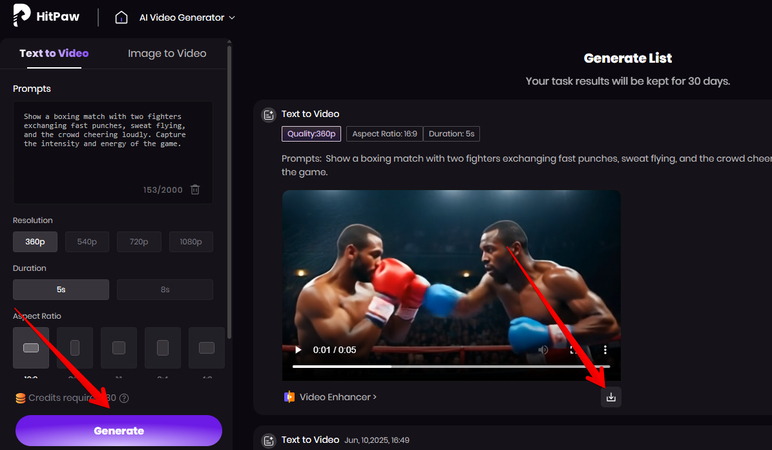The width and height of the screenshot is (772, 450).
Task: Mute the video with the volume icon
Action: tap(543, 350)
